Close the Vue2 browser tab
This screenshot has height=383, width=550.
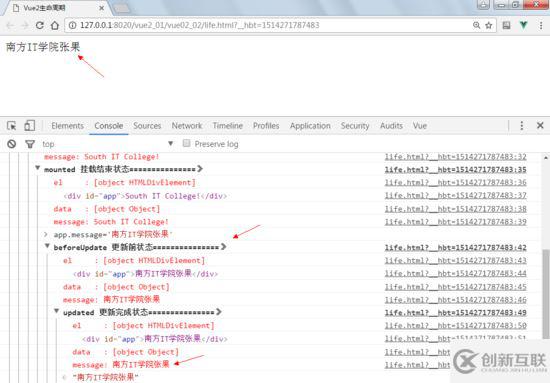(101, 8)
